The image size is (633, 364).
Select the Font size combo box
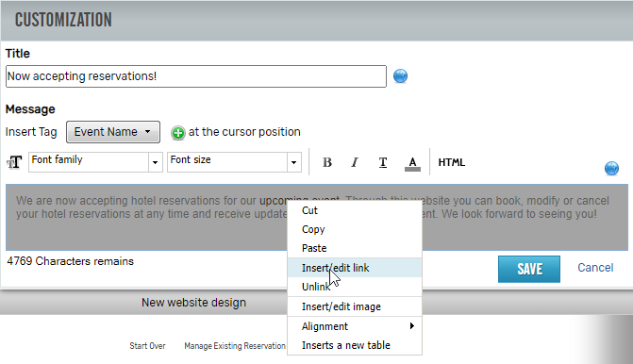pyautogui.click(x=234, y=162)
